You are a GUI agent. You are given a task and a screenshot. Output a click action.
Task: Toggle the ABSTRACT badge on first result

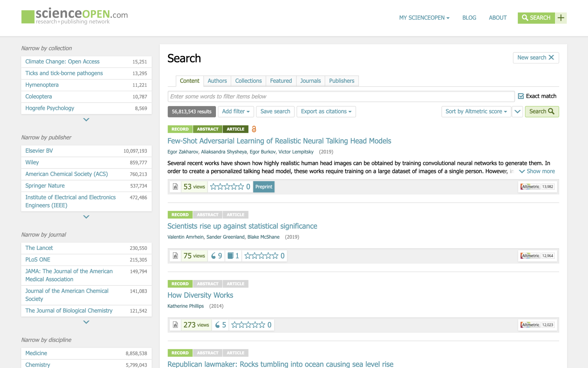point(207,129)
